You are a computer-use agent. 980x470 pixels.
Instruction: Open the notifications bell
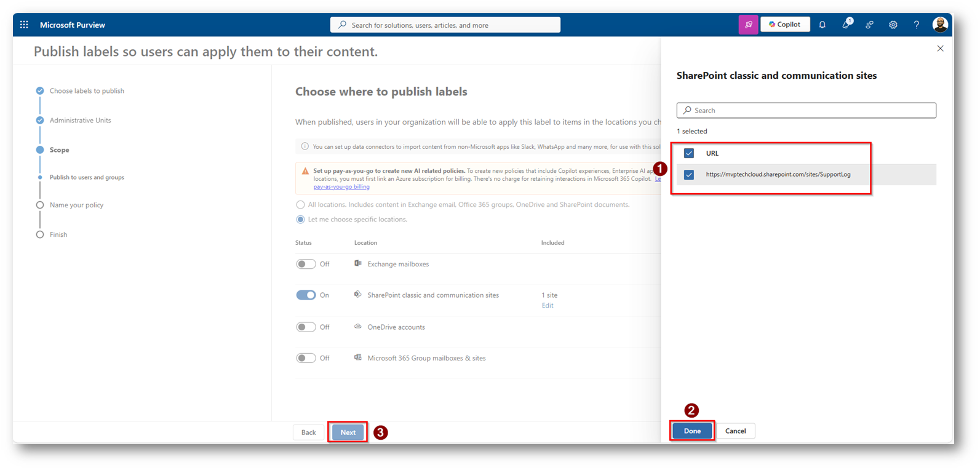click(823, 25)
